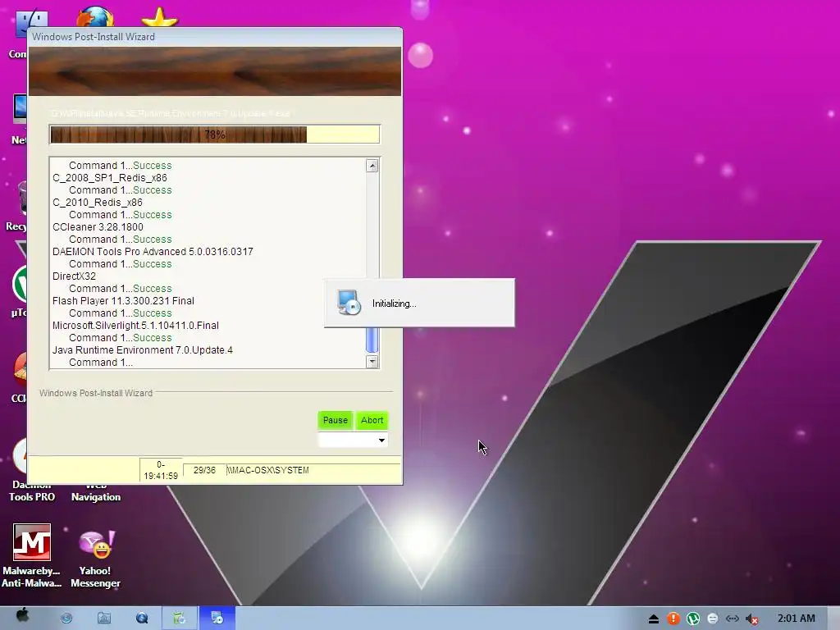
Task: Select C_2008_SP1_Redis_x86 log entry
Action: (110, 178)
